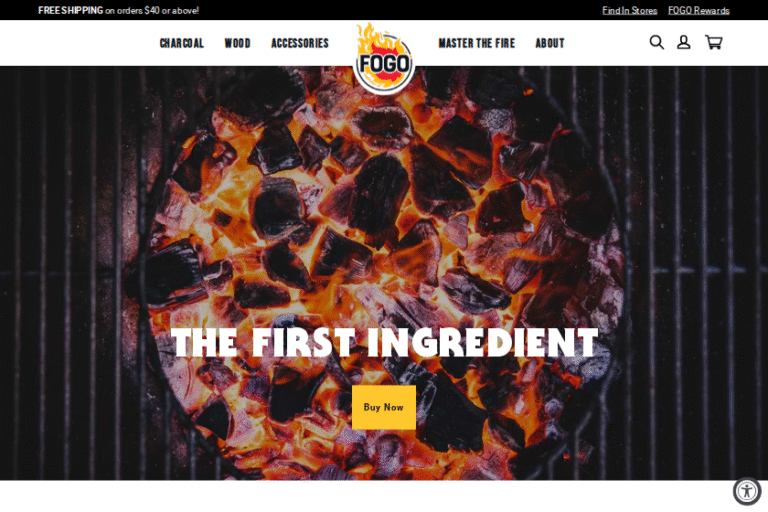Expand the About navigation item
Screen dimensions: 768x512
550,43
